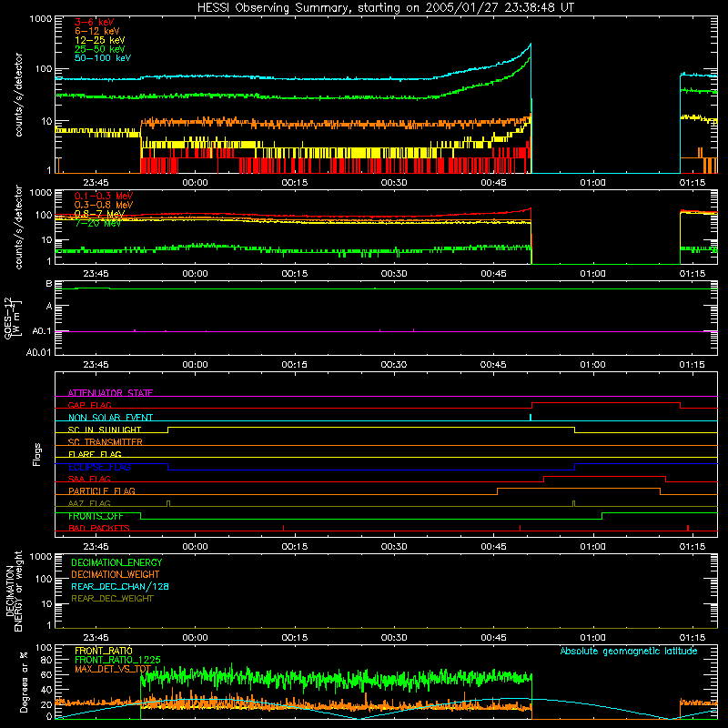Click the SC_TRANSMITTER flag label
The height and width of the screenshot is (728, 728).
106,442
